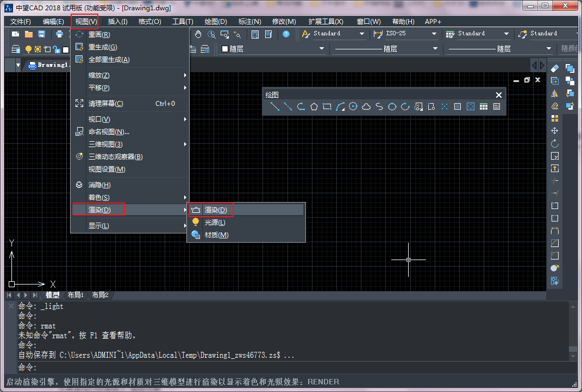The image size is (582, 392).
Task: Select the Mirror tool in the modify toolbar
Action: [x=554, y=93]
